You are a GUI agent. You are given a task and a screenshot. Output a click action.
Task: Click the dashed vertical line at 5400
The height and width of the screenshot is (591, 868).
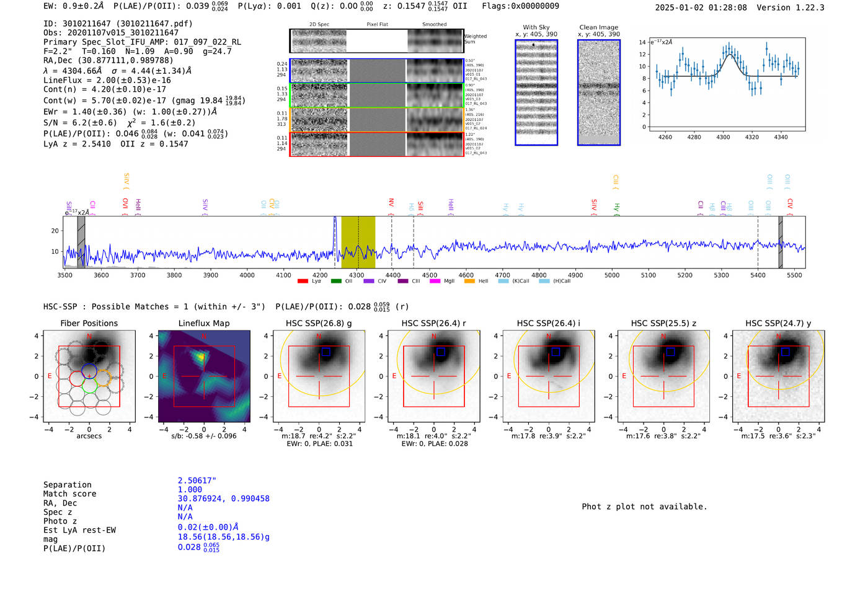pyautogui.click(x=758, y=242)
